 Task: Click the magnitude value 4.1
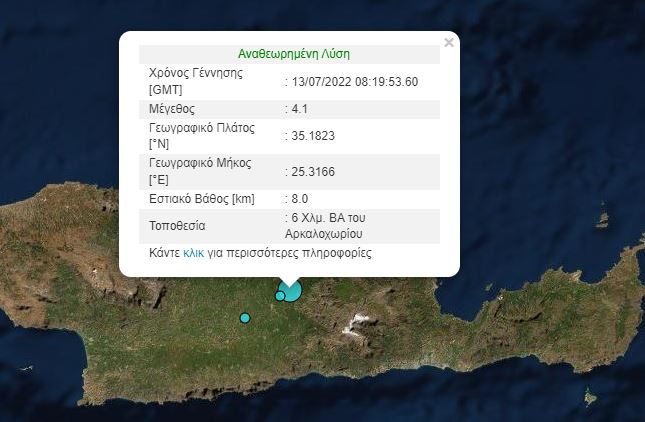[x=300, y=109]
